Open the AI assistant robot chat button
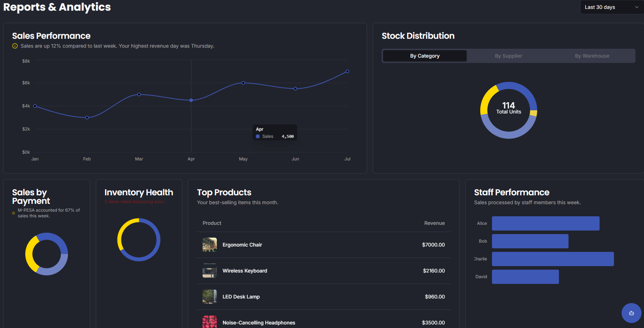 [631, 313]
